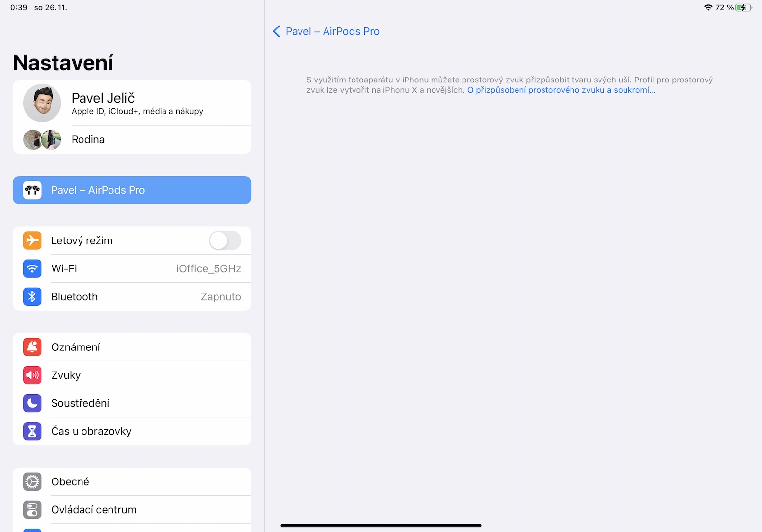Go back using the blue chevron
The width and height of the screenshot is (762, 532).
point(277,31)
